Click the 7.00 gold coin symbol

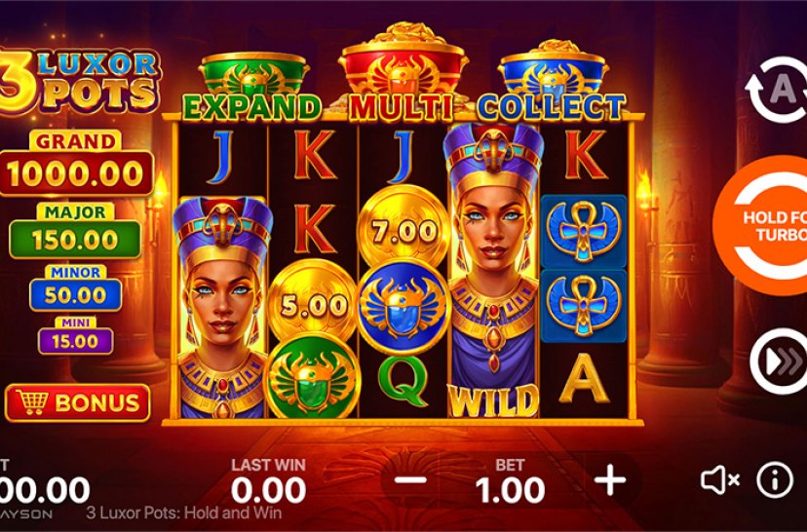pyautogui.click(x=404, y=228)
